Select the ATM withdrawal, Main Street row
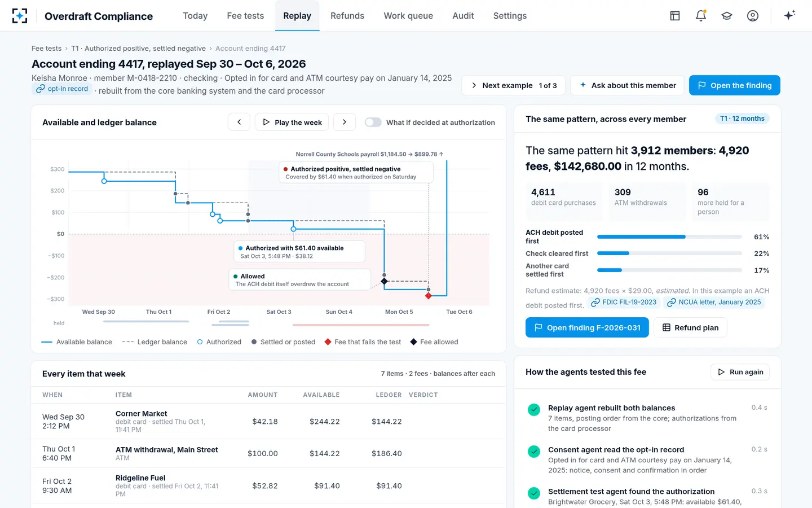 pos(268,453)
